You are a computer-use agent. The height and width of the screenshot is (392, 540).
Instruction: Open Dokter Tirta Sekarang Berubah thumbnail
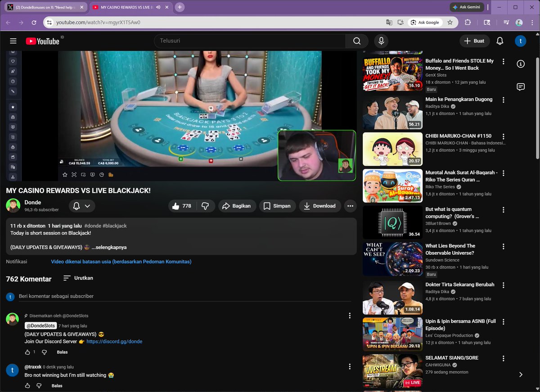[x=392, y=298]
